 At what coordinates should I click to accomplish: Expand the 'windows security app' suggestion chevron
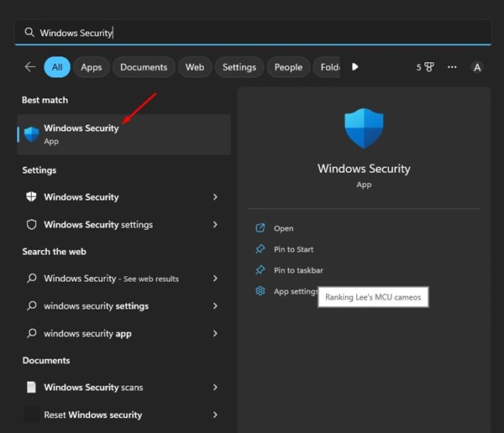pos(215,333)
